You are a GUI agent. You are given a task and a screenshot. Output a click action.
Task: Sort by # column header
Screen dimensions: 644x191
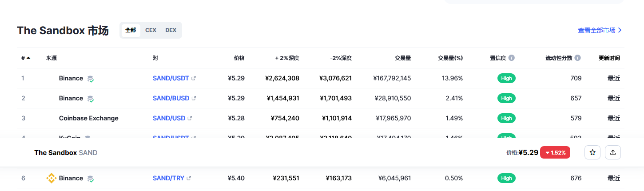[26, 58]
